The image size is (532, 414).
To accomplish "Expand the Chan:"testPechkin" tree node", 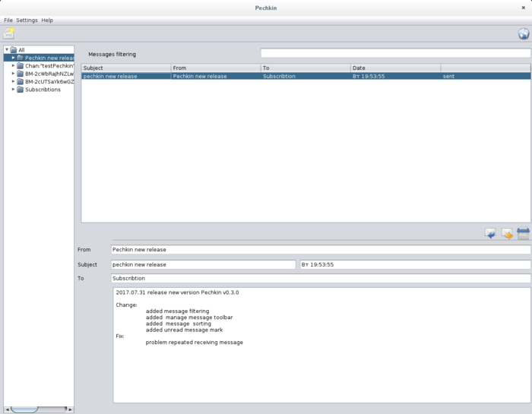I will 13,66.
